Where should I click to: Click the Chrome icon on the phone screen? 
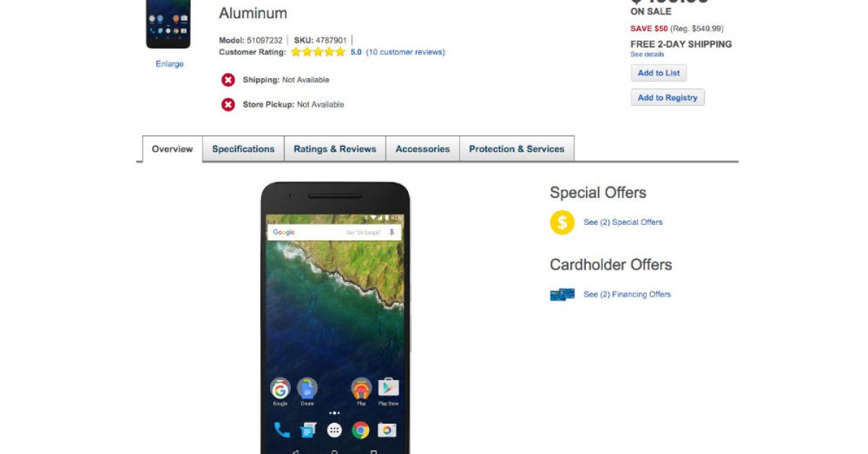pyautogui.click(x=360, y=431)
